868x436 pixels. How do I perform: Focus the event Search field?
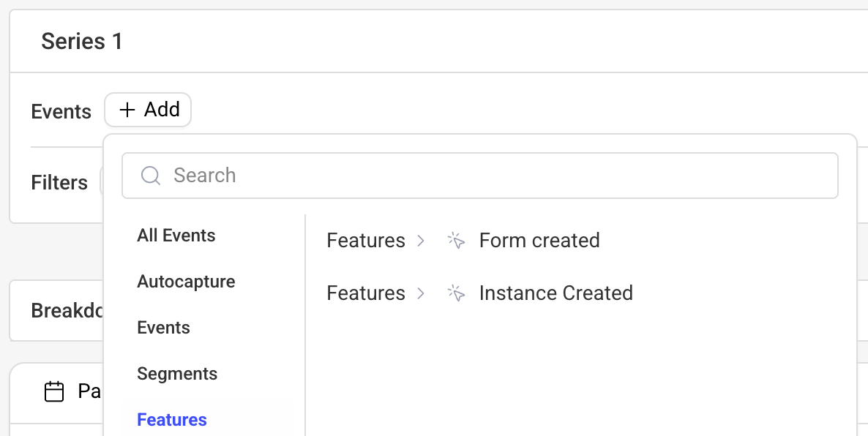pos(480,176)
